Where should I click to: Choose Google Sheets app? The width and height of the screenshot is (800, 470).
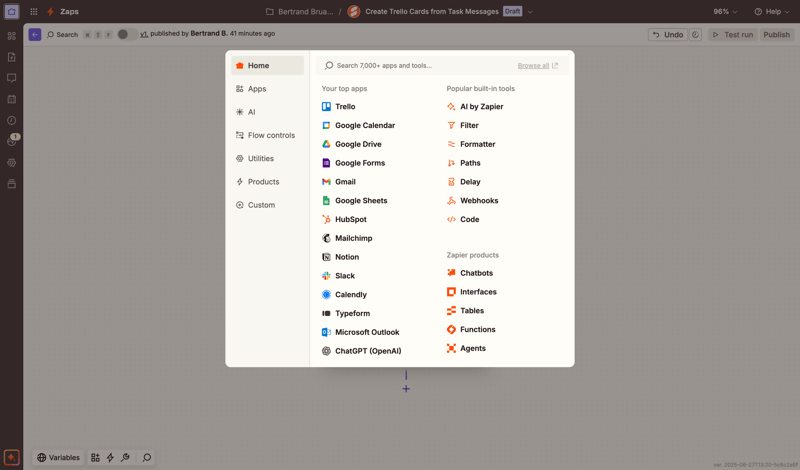[x=355, y=201]
